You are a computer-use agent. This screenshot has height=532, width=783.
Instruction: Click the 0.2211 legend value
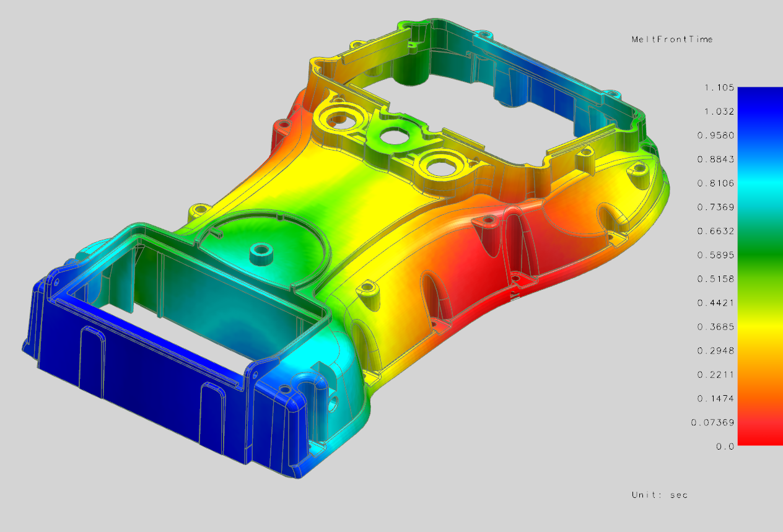click(715, 373)
